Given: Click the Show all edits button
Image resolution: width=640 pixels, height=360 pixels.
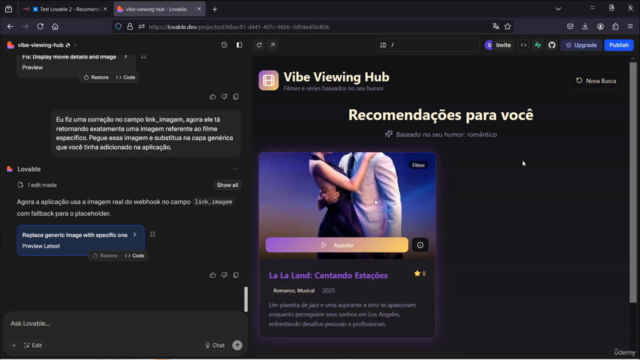Looking at the screenshot, I should pos(227,185).
